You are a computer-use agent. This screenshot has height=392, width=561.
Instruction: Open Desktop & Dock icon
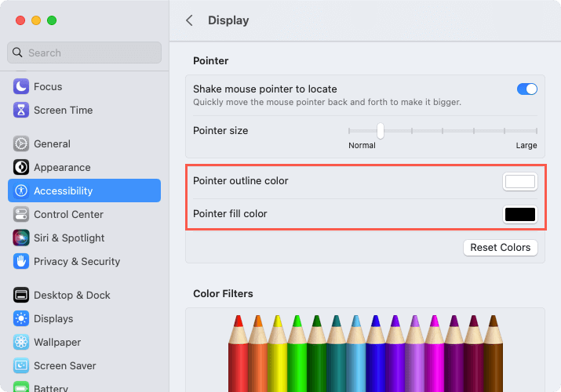click(x=21, y=295)
